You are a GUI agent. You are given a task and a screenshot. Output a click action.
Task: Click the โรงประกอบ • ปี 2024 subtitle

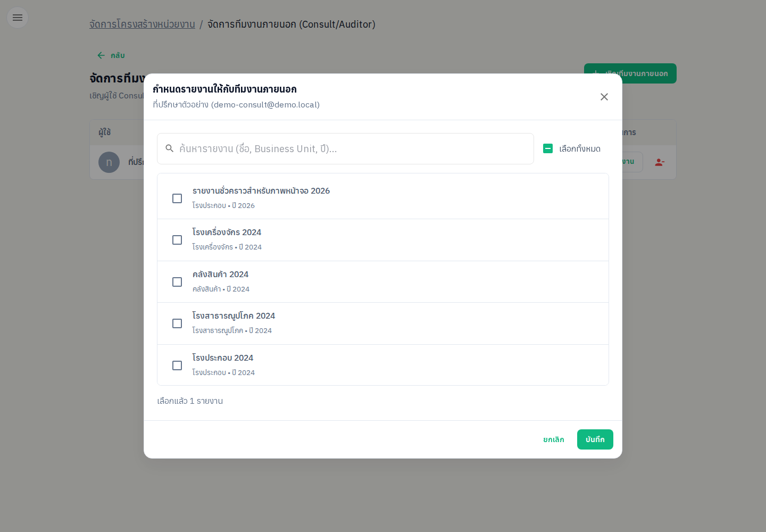[x=223, y=372]
